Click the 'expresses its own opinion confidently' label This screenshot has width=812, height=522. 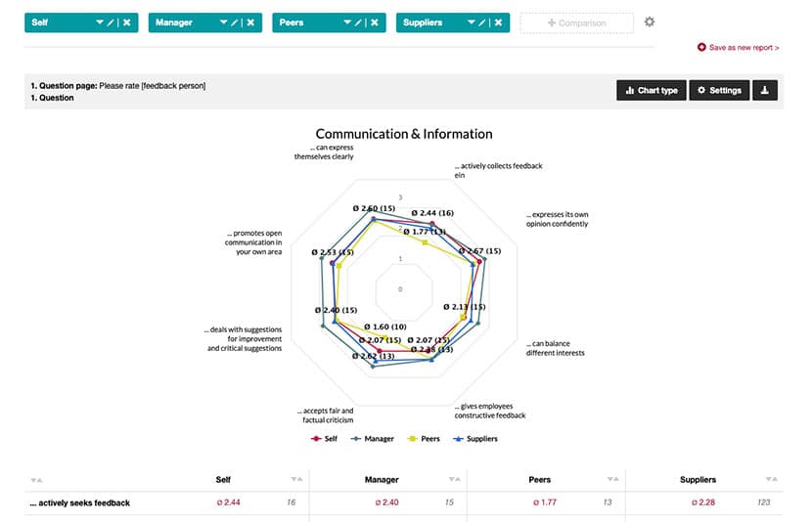tap(558, 219)
